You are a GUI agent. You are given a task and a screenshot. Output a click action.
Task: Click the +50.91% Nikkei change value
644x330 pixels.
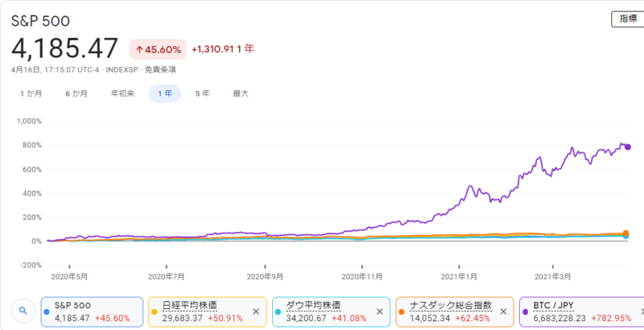(x=225, y=318)
